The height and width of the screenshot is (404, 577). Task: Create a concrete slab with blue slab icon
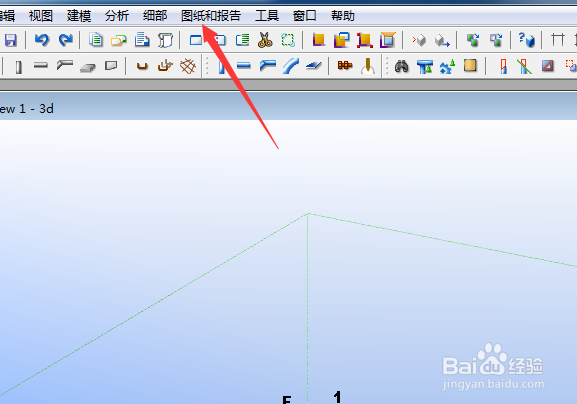point(314,65)
